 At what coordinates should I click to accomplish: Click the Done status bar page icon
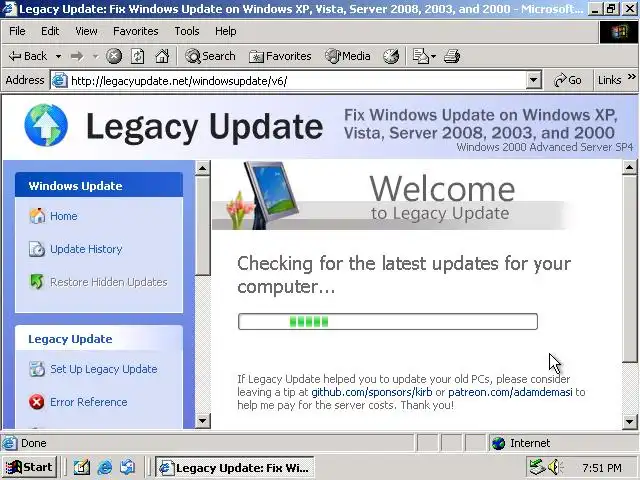pos(10,443)
